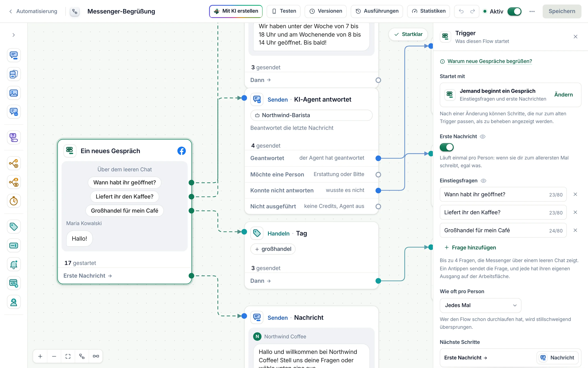Close the Trigger panel
Viewport: 588px width, 368px height.
(x=575, y=37)
